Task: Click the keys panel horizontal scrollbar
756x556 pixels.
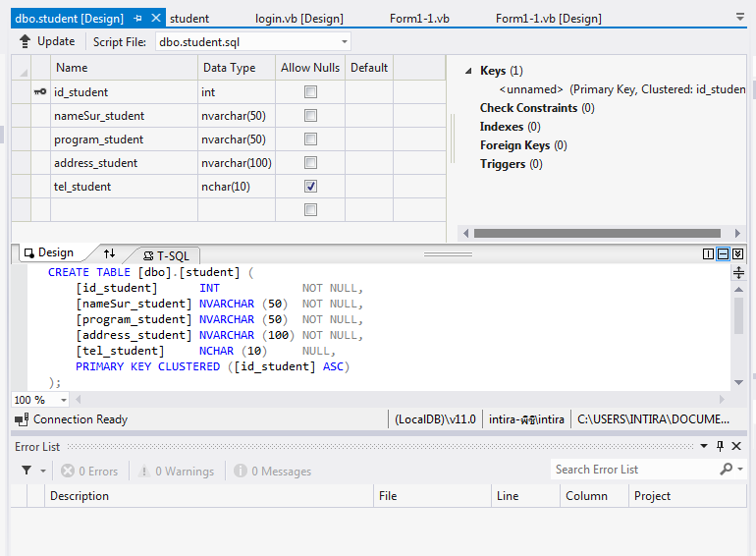Action: [597, 233]
